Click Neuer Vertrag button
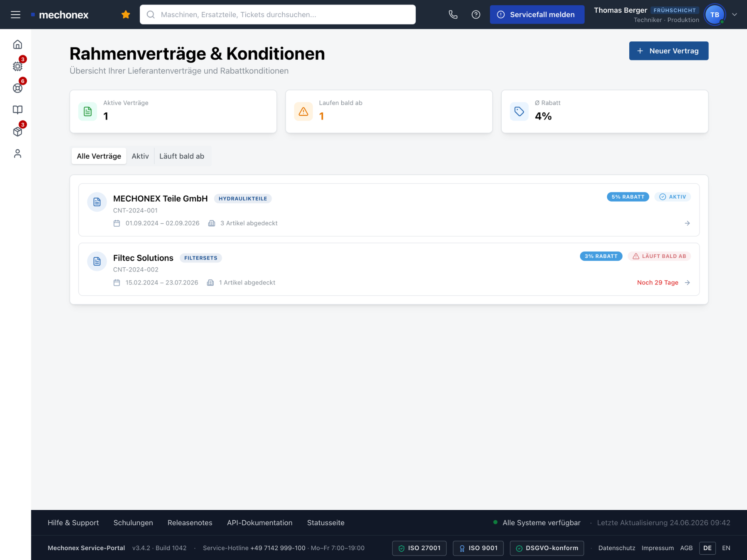The height and width of the screenshot is (560, 747). tap(669, 51)
